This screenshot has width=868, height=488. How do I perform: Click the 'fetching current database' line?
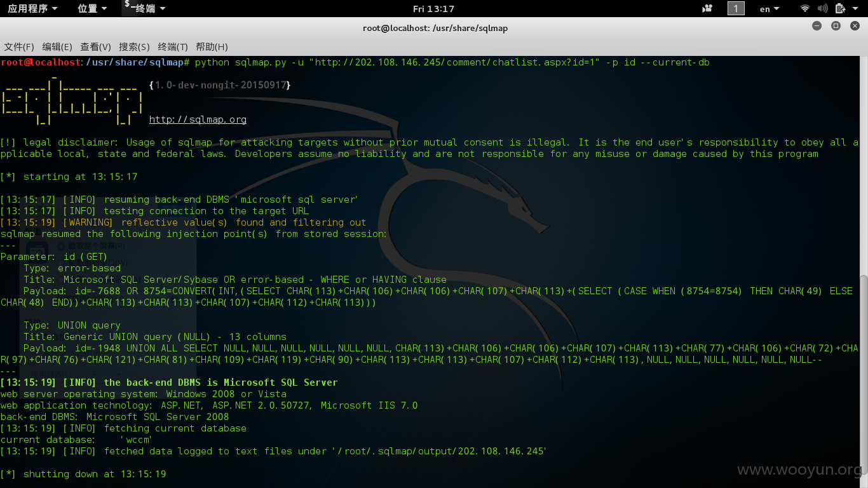(123, 428)
